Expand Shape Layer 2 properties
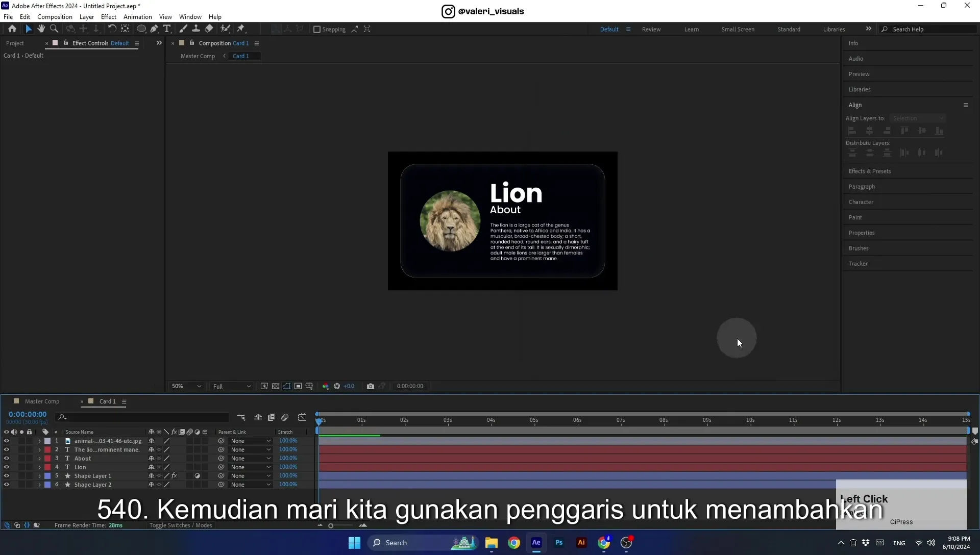This screenshot has width=980, height=555. 39,484
